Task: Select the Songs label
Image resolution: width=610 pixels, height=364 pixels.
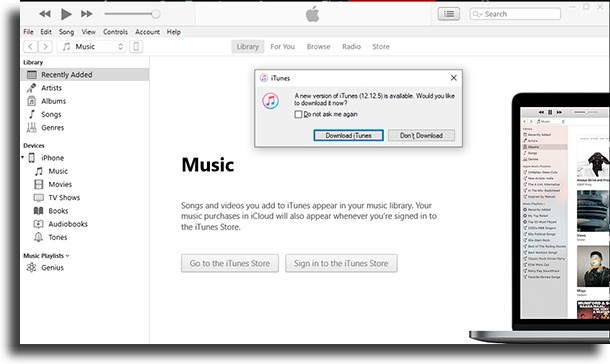Action: click(x=51, y=114)
